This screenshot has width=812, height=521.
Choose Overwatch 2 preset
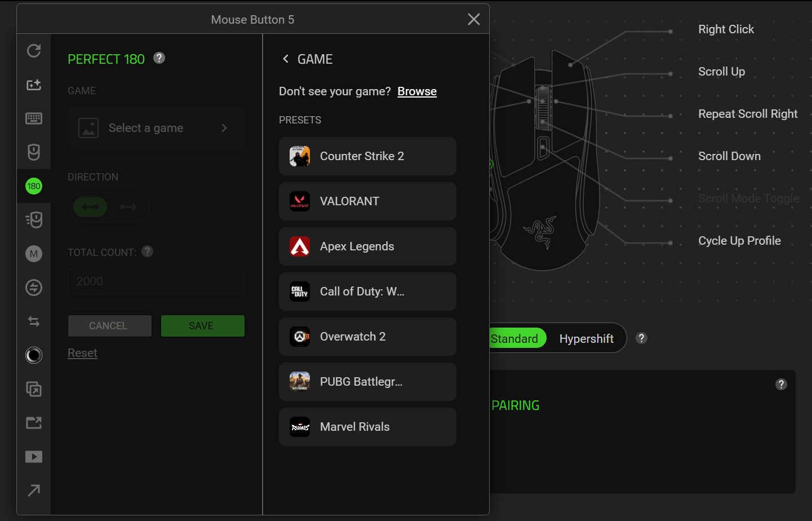tap(367, 337)
